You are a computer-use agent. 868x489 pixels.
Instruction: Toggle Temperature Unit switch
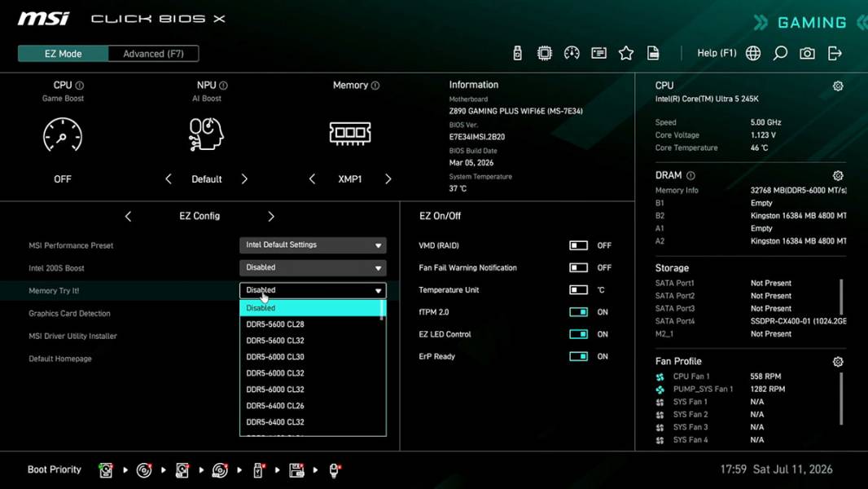[578, 289]
